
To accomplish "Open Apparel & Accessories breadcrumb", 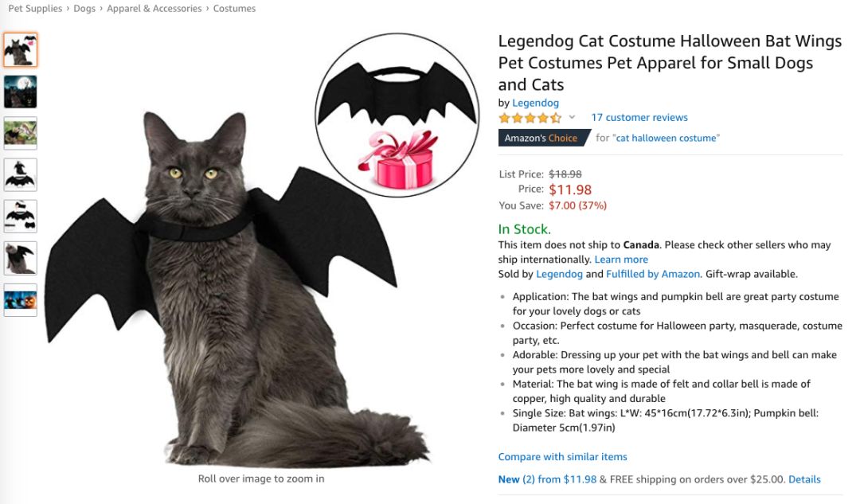I will click(154, 9).
